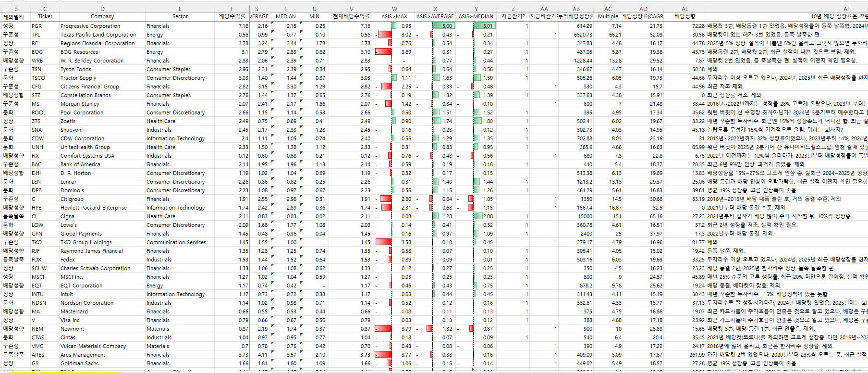Select the Comfort Systems USA cell
Image resolution: width=868 pixels, height=373 pixels.
pos(102,156)
